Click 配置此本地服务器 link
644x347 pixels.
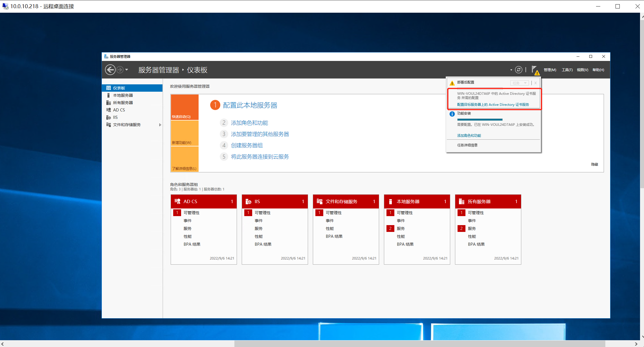point(250,105)
